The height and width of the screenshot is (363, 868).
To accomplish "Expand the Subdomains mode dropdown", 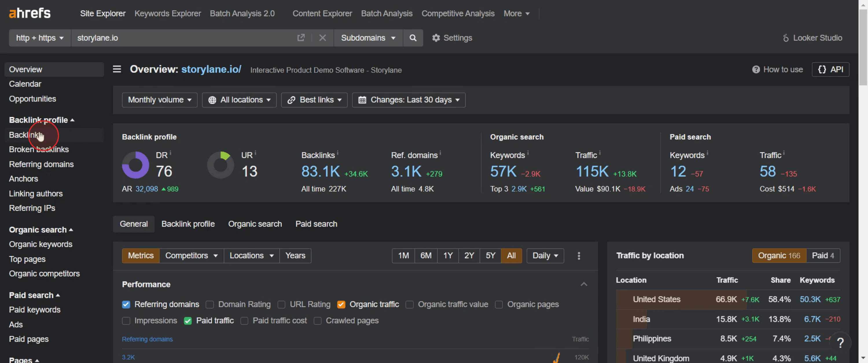I will point(368,38).
